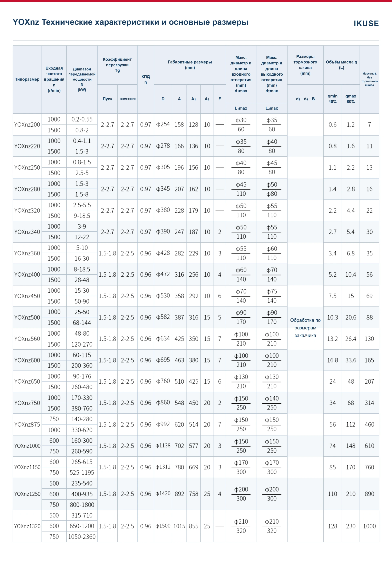Click the ф1500 diameter value
The image size is (392, 562).
click(x=163, y=526)
